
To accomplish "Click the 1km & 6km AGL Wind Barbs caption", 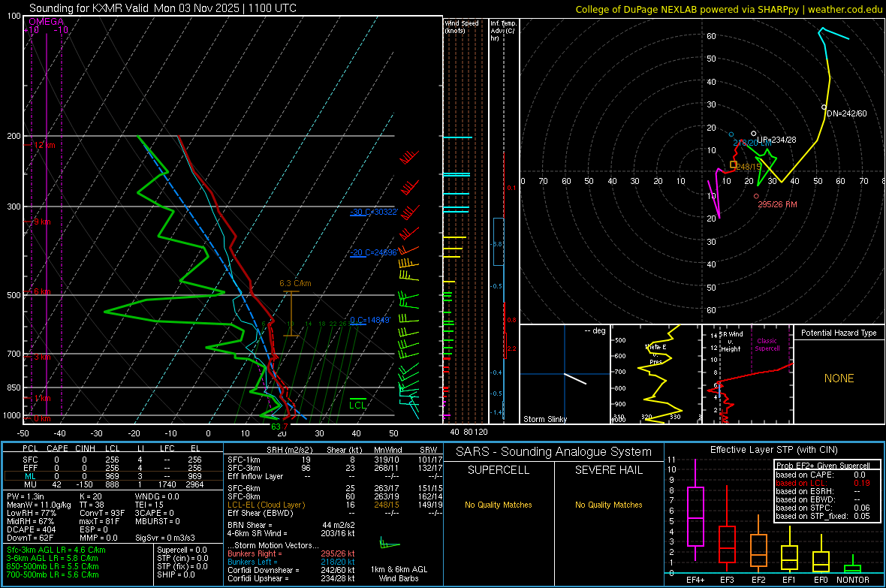I will pyautogui.click(x=399, y=573).
